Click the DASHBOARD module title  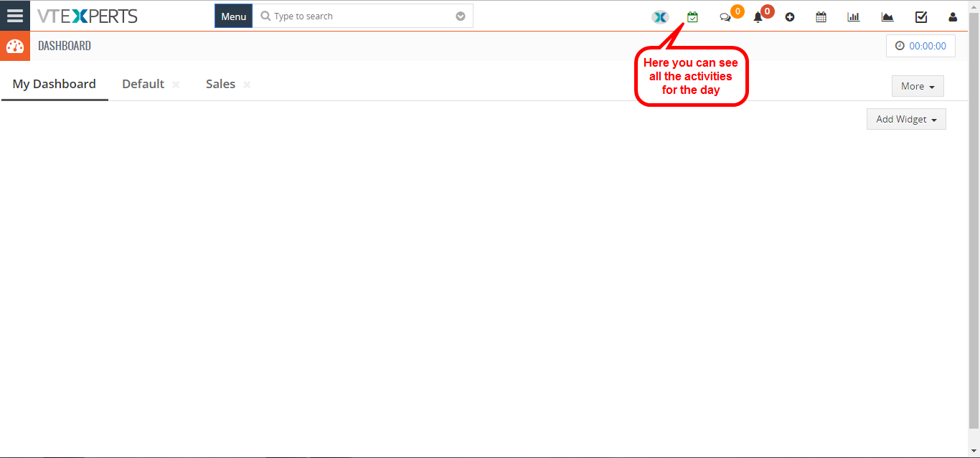pos(65,46)
